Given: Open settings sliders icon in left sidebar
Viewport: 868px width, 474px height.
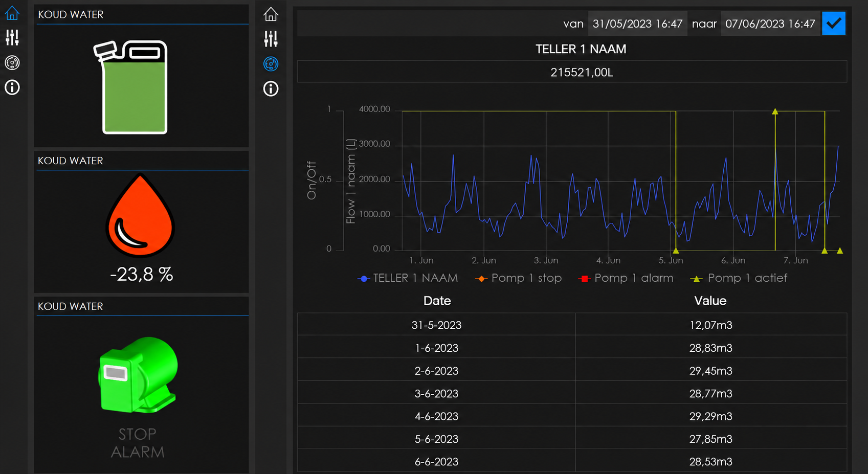Looking at the screenshot, I should [x=12, y=37].
